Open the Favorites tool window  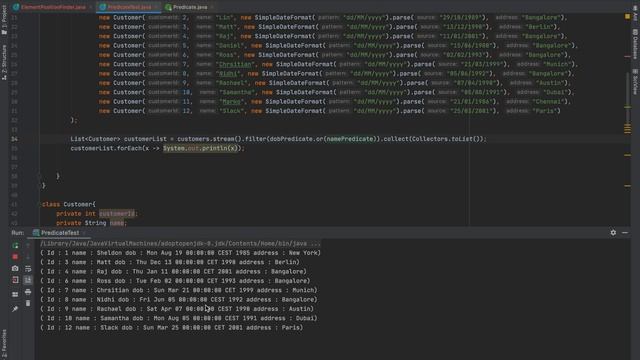pyautogui.click(x=4, y=344)
